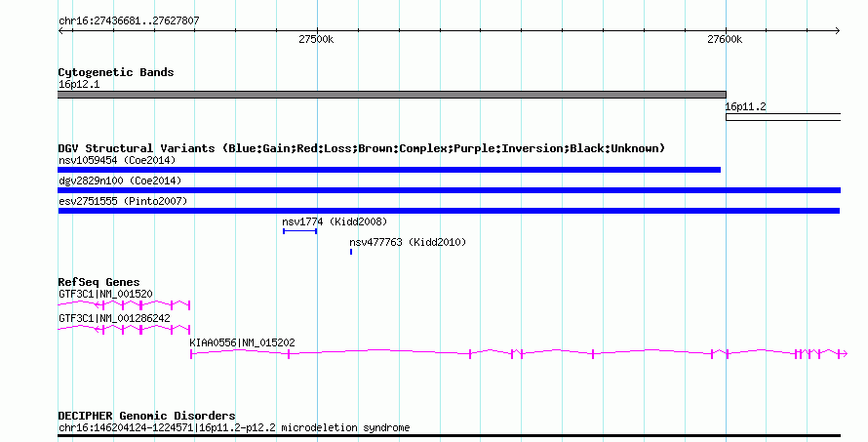This screenshot has height=442, width=868.
Task: Open variant label nsv1059454 (Coe2014)
Action: coord(117,161)
